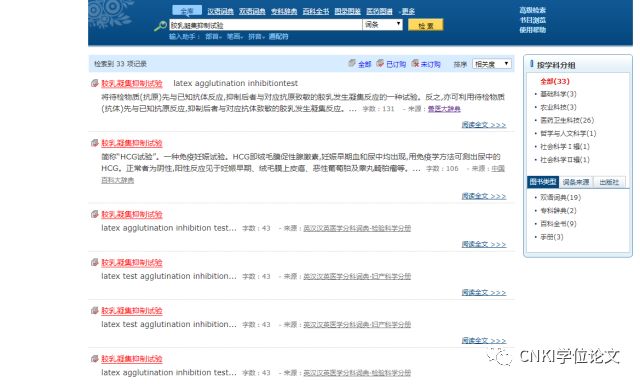Screen dimensions: 640x384
Task: Switch to 图录图鉴 category
Action: click(348, 11)
